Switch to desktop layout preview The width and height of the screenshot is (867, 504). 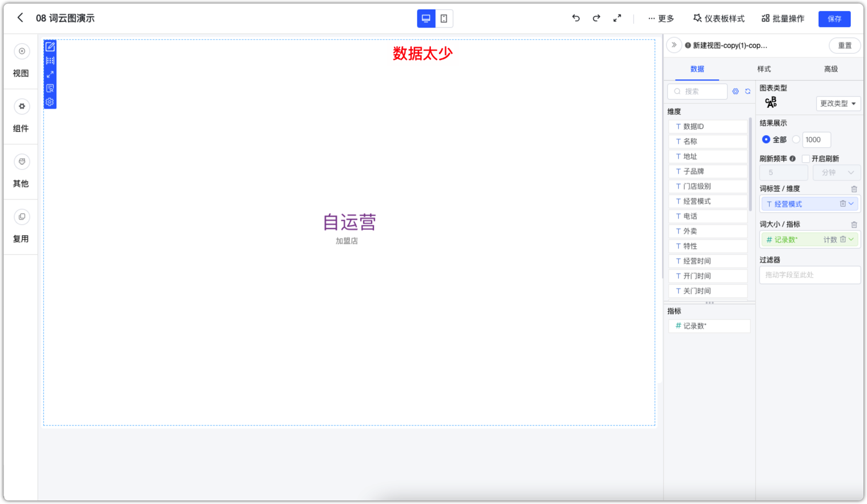click(x=426, y=18)
